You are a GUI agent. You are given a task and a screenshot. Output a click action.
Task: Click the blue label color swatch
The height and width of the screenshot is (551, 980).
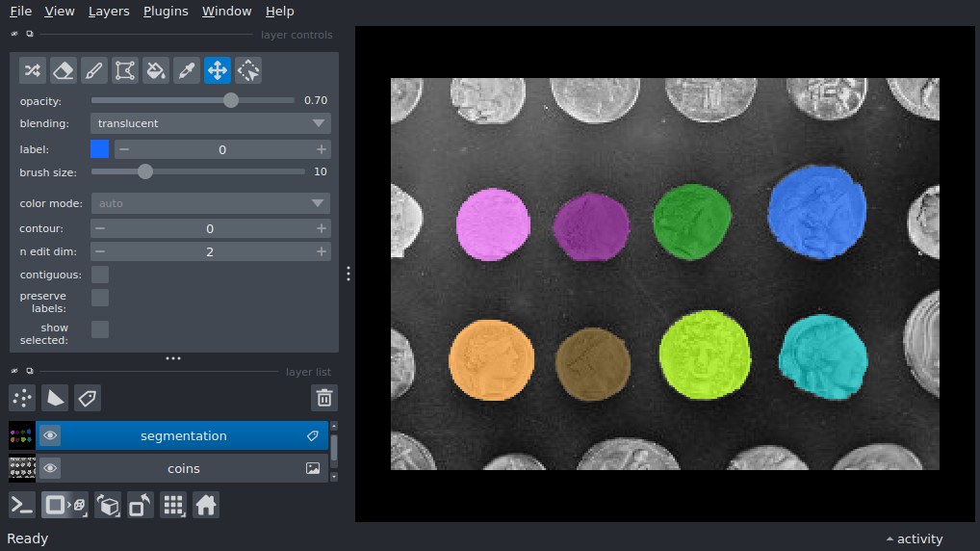click(99, 149)
